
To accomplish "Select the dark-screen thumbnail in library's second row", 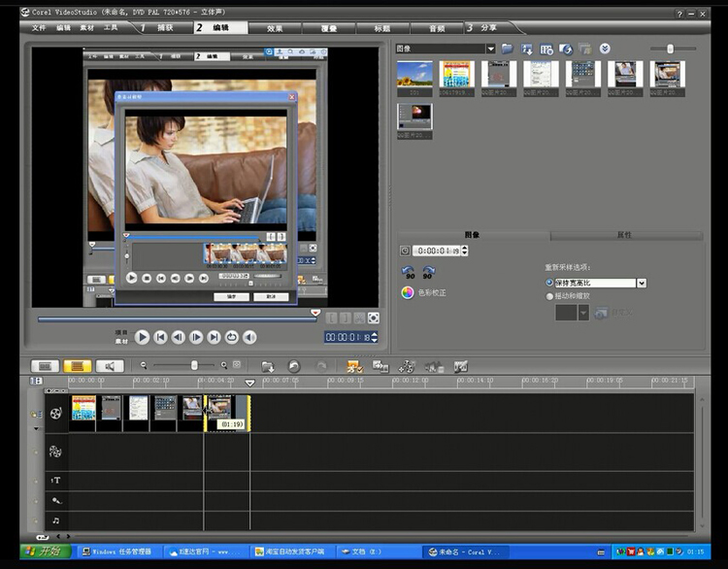I will coord(414,117).
